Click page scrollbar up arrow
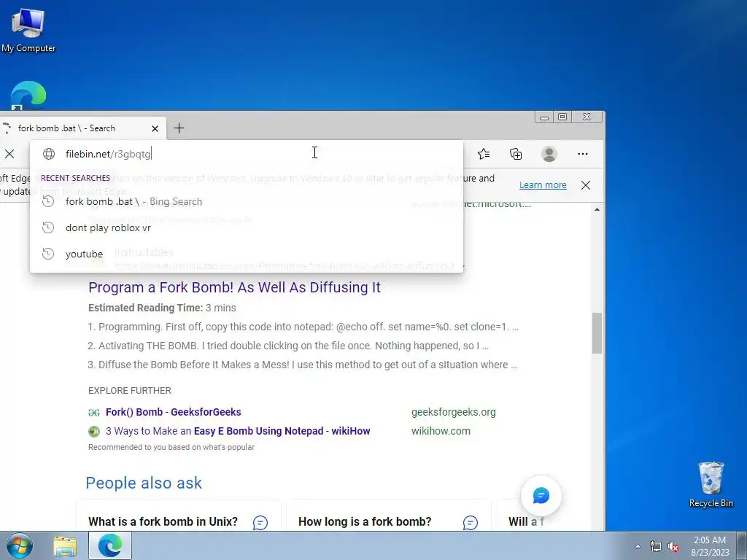The width and height of the screenshot is (747, 560). pos(597,209)
